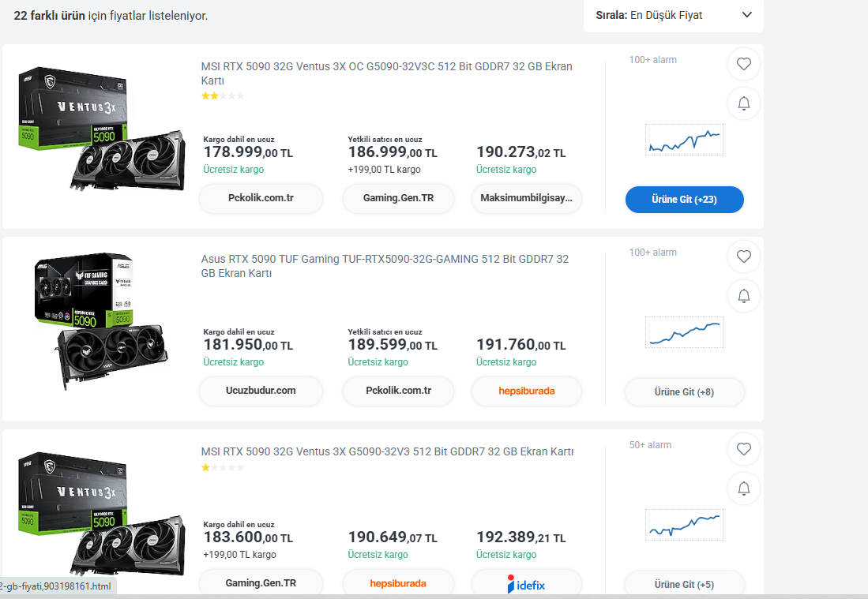Favorite MSI Ventus 3X G5090-32V3 heart icon
This screenshot has height=599, width=868.
coord(743,449)
